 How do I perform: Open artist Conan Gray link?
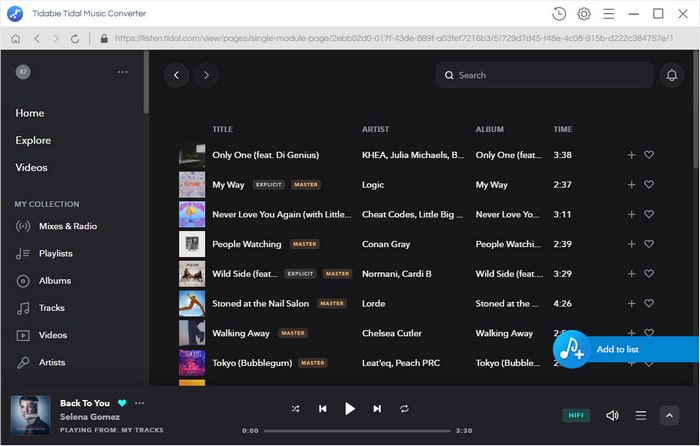click(386, 244)
